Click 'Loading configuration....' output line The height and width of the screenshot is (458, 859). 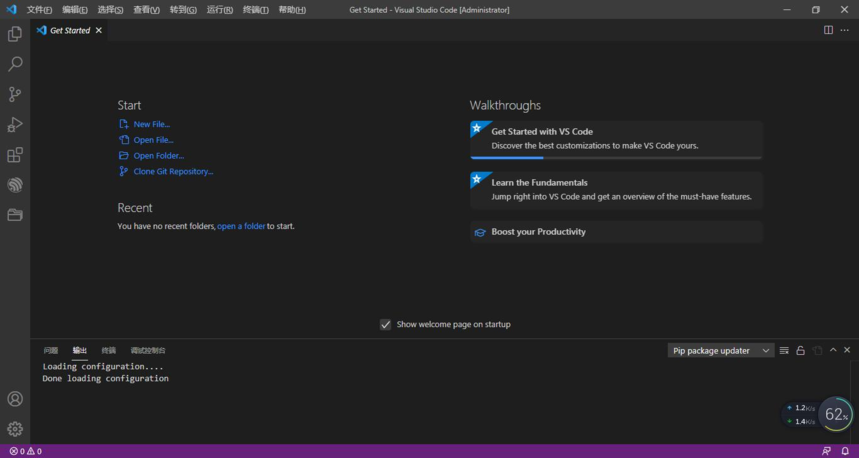point(103,367)
